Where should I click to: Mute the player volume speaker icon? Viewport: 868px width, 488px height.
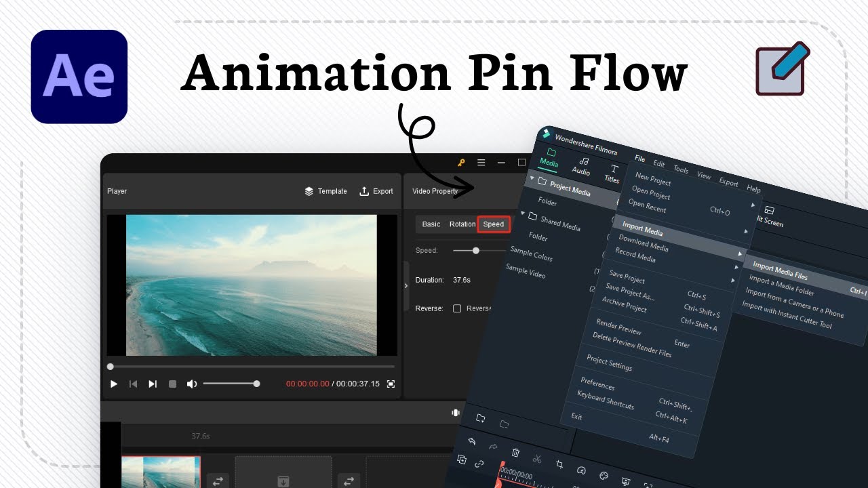point(192,384)
